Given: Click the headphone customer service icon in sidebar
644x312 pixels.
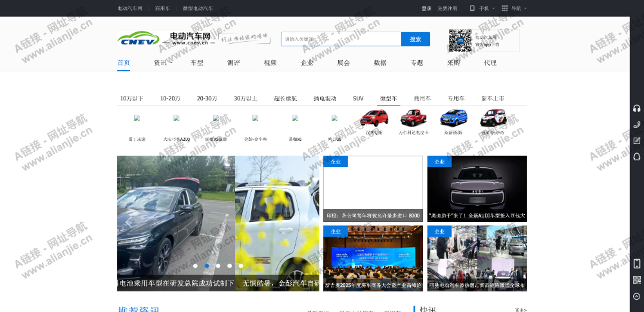Looking at the screenshot, I should coord(637,108).
